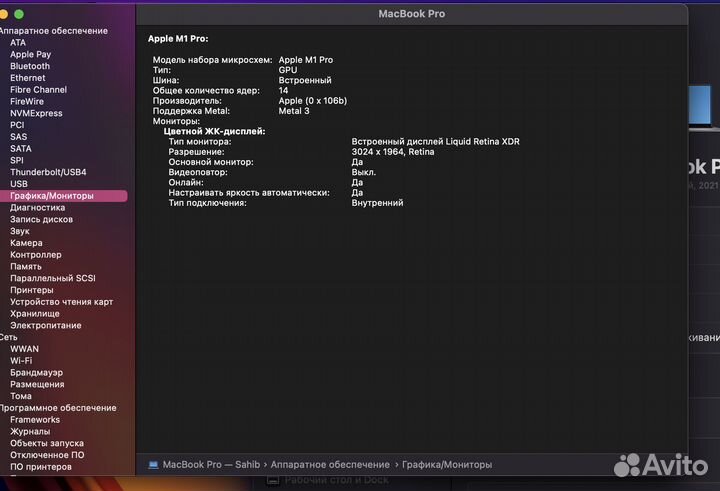This screenshot has height=491, width=720.
Task: Select Память in the hardware list
Action: 26,266
